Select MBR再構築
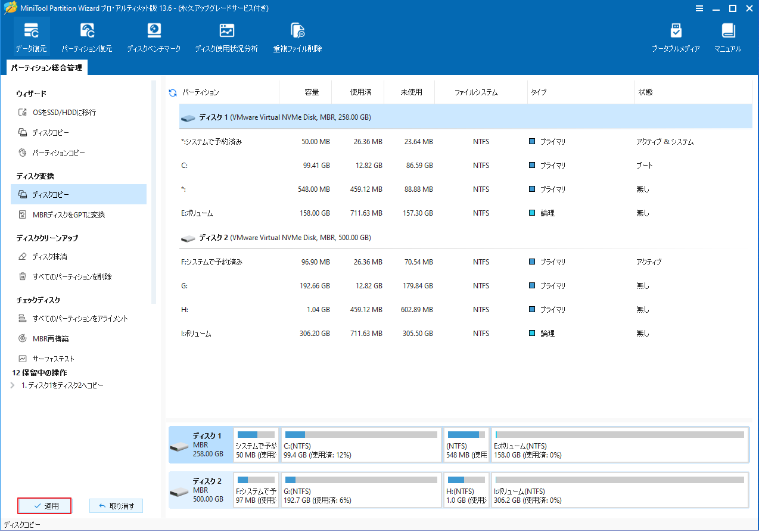 point(43,338)
